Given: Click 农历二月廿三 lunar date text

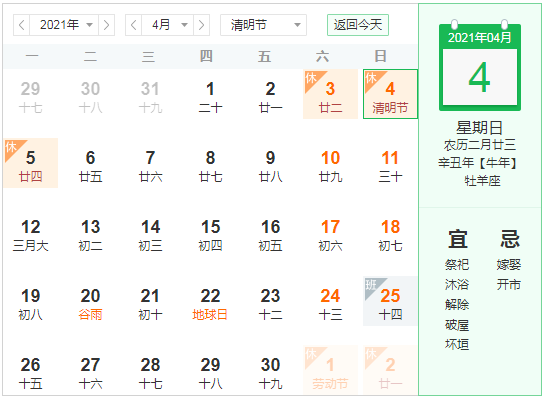Looking at the screenshot, I should tap(480, 145).
